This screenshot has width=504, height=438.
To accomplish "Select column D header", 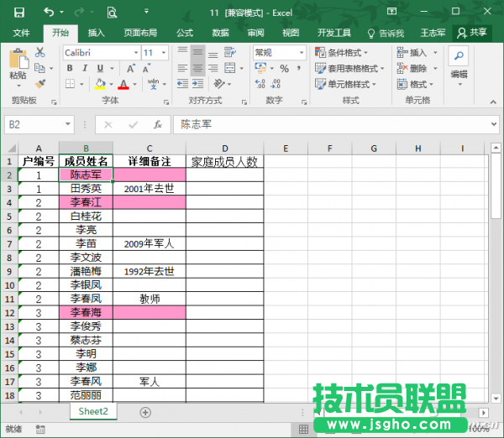I will (x=224, y=149).
